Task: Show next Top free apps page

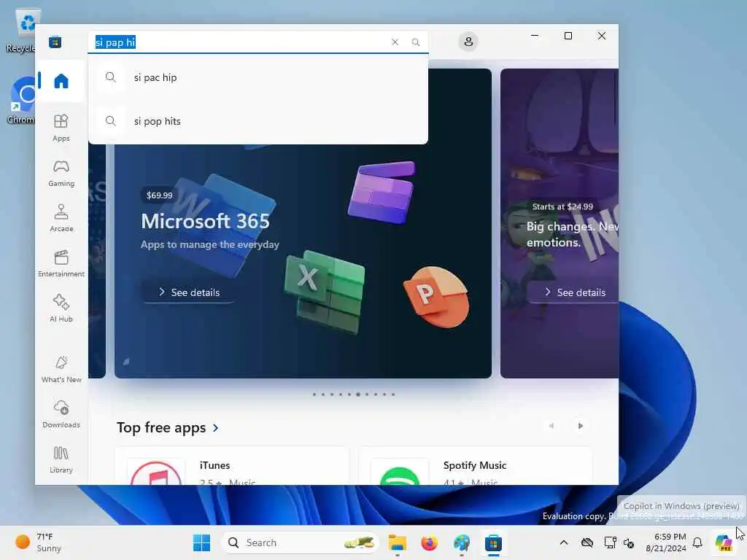Action: pyautogui.click(x=580, y=426)
